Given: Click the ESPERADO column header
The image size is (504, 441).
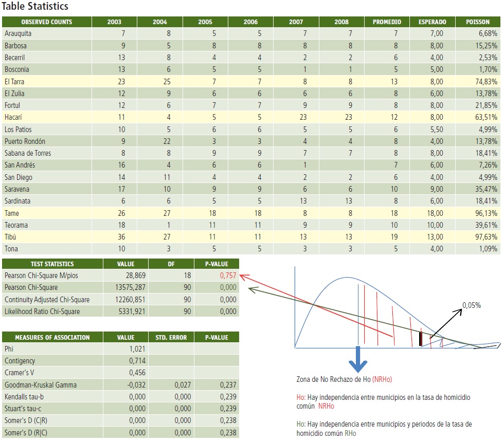Looking at the screenshot, I should tap(433, 22).
